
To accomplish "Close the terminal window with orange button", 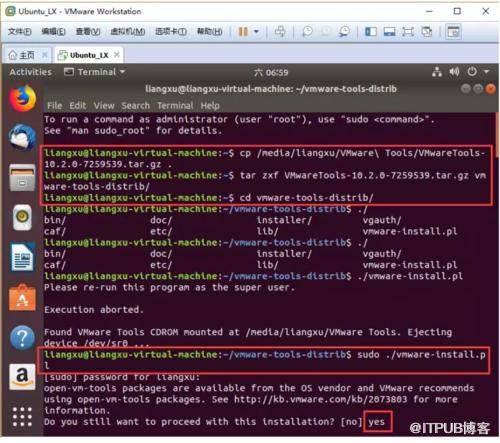I will (x=490, y=89).
